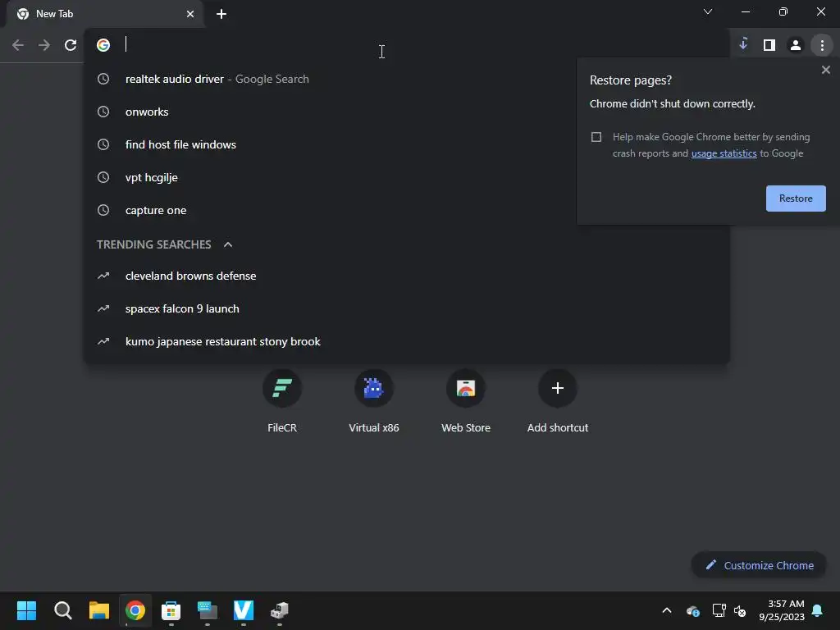Show hidden system tray icons

(666, 610)
